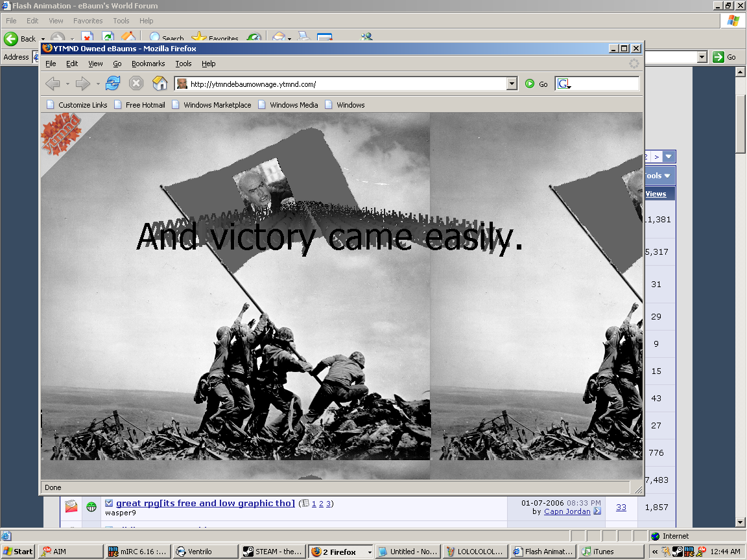Open the Tools menu in Firefox
This screenshot has width=747, height=560.
pyautogui.click(x=184, y=64)
